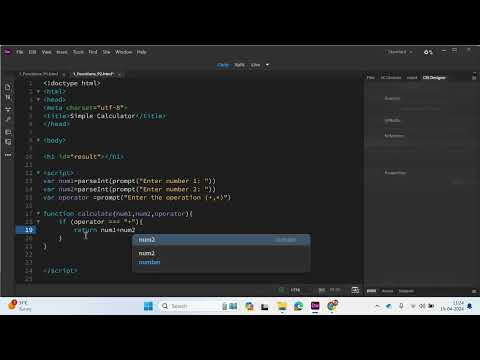Click the Format Source Code icon in left toolbar
Screen dimensions: 480x360
8,120
